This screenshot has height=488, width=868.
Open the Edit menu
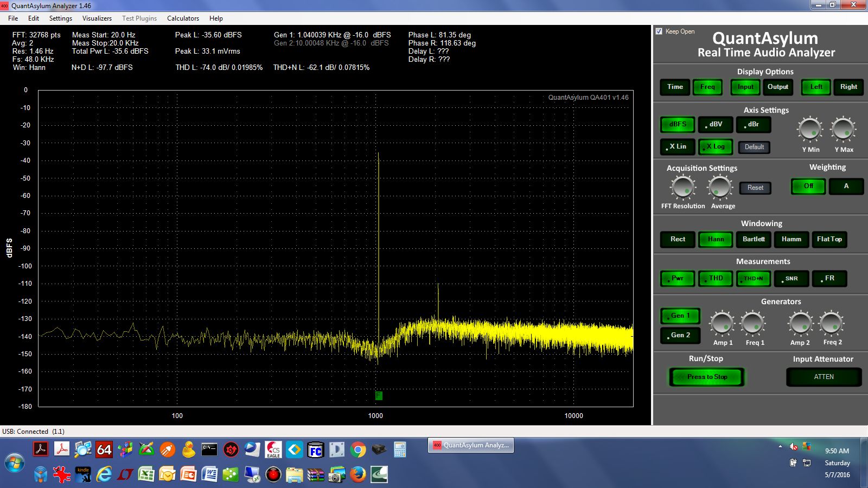point(34,18)
